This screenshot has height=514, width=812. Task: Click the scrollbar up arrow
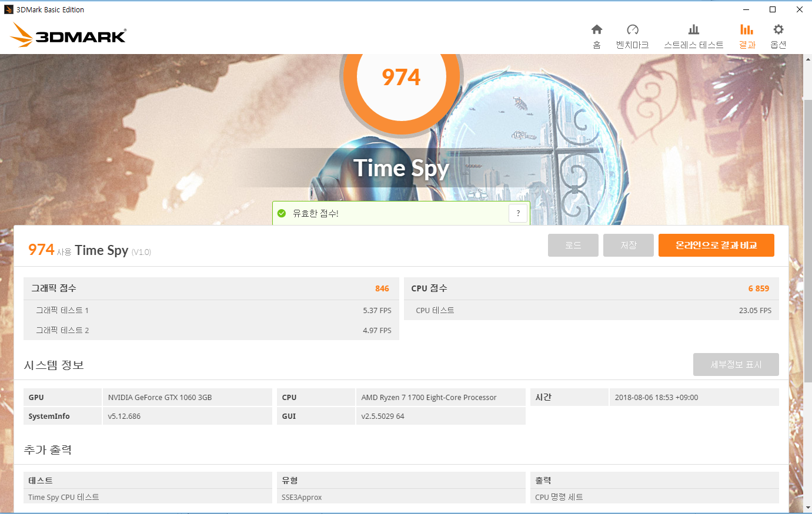(x=807, y=59)
